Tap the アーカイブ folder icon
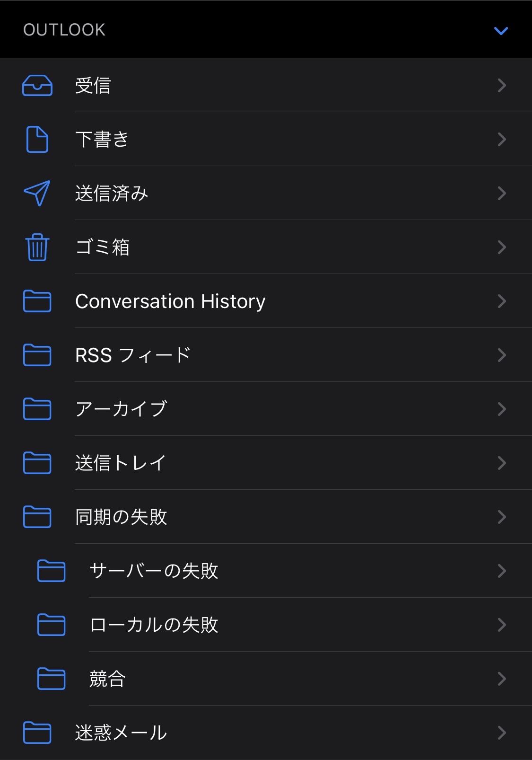532x760 pixels. tap(37, 409)
